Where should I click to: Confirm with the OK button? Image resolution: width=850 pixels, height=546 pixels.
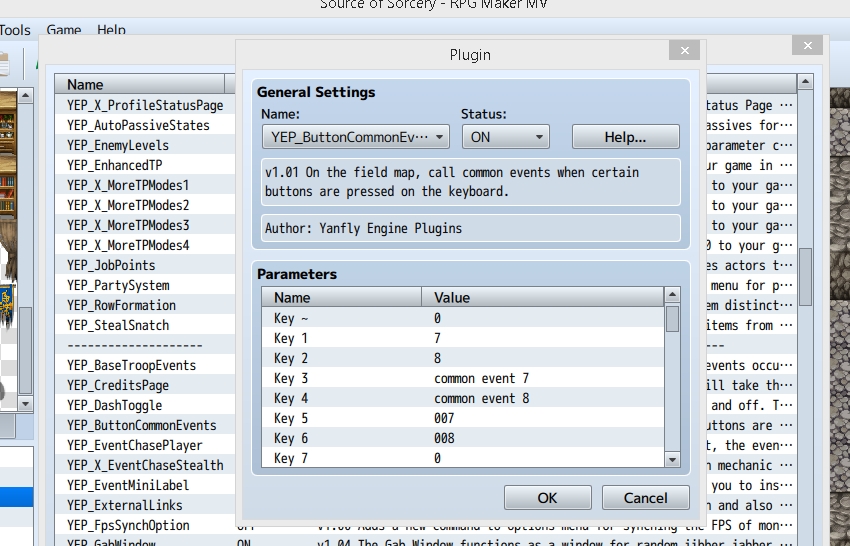pyautogui.click(x=548, y=498)
